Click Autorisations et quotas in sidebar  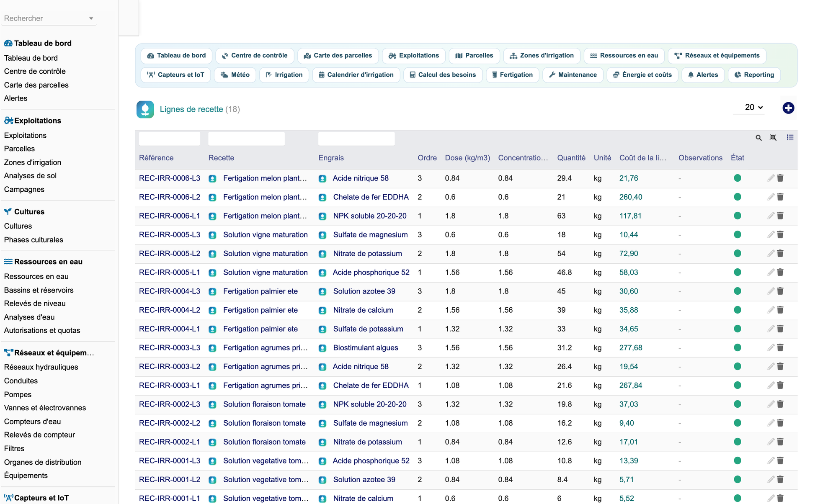click(42, 331)
